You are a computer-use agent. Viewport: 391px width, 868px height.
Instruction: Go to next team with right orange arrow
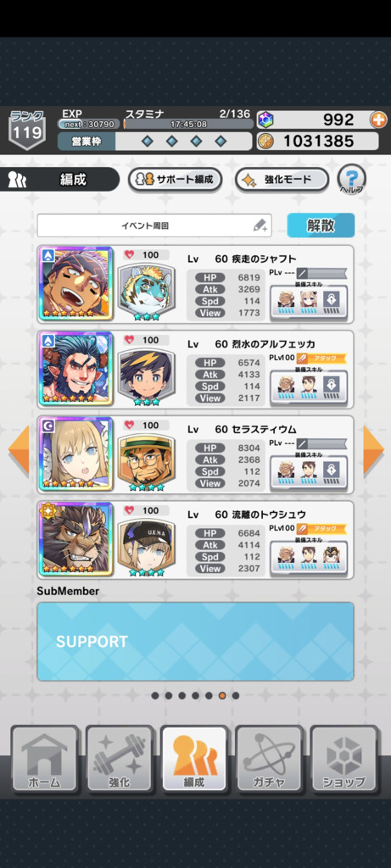click(x=372, y=450)
